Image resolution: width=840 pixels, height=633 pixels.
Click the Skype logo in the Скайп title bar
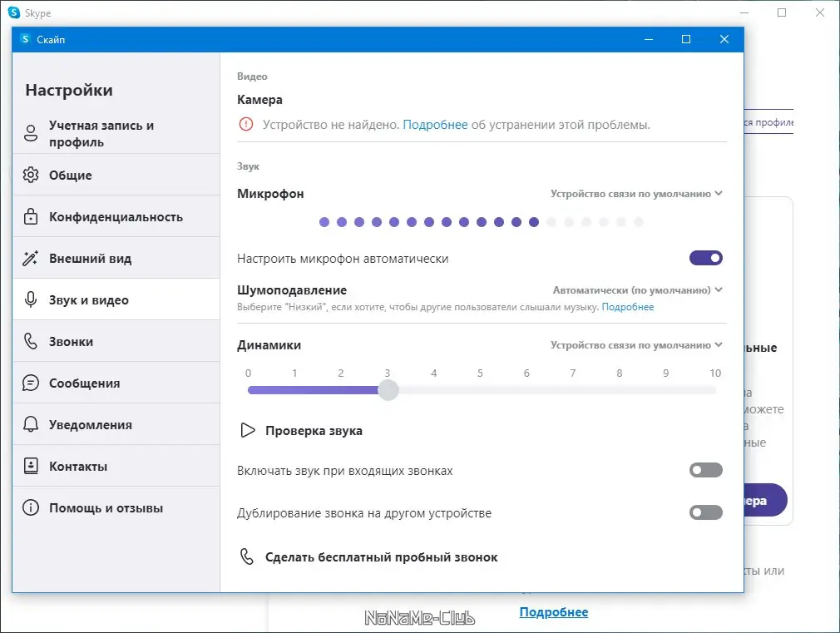point(25,39)
